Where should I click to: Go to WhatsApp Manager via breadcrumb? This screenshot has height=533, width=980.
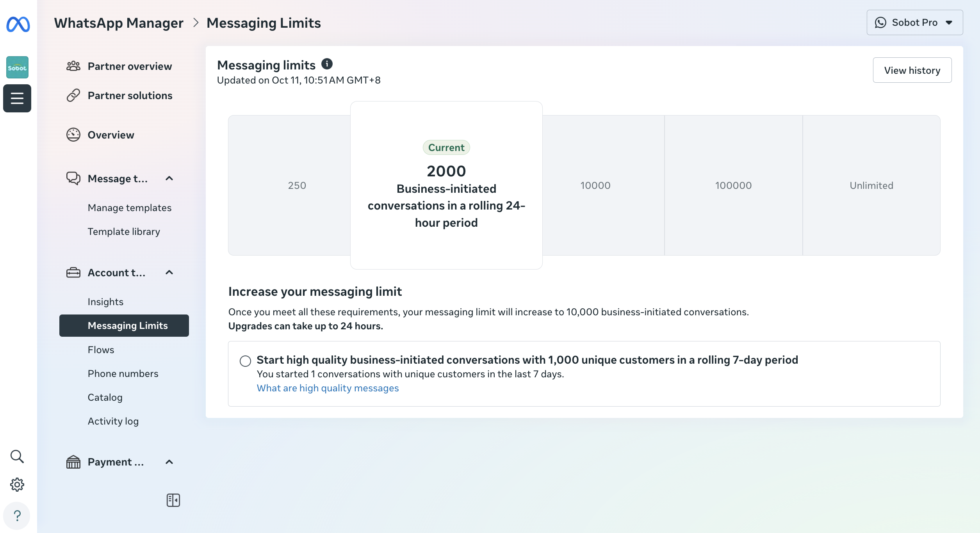118,23
